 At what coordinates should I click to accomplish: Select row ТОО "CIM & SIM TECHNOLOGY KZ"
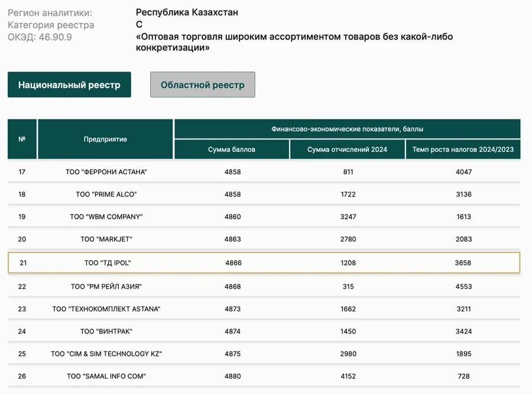tap(264, 354)
